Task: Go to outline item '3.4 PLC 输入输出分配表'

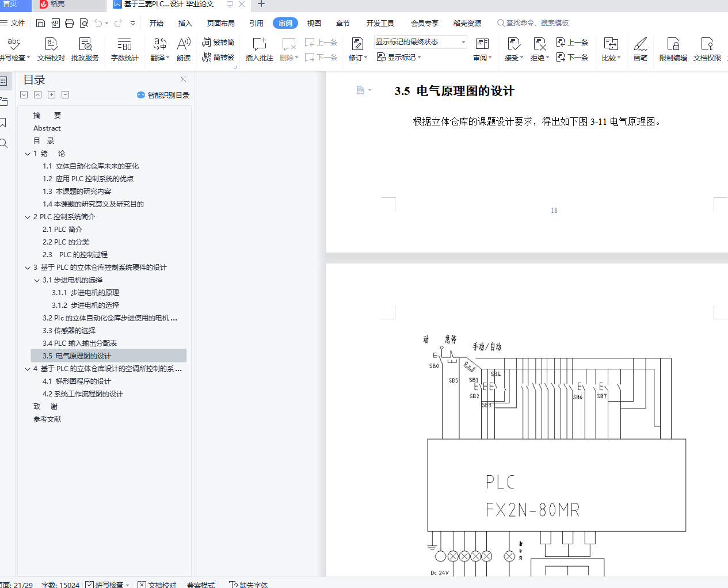Action: tap(79, 343)
